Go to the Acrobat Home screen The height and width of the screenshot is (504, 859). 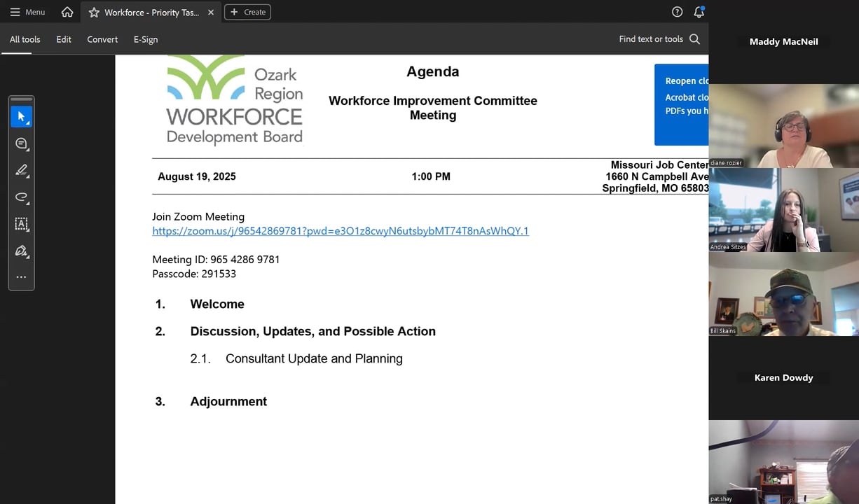click(x=67, y=11)
